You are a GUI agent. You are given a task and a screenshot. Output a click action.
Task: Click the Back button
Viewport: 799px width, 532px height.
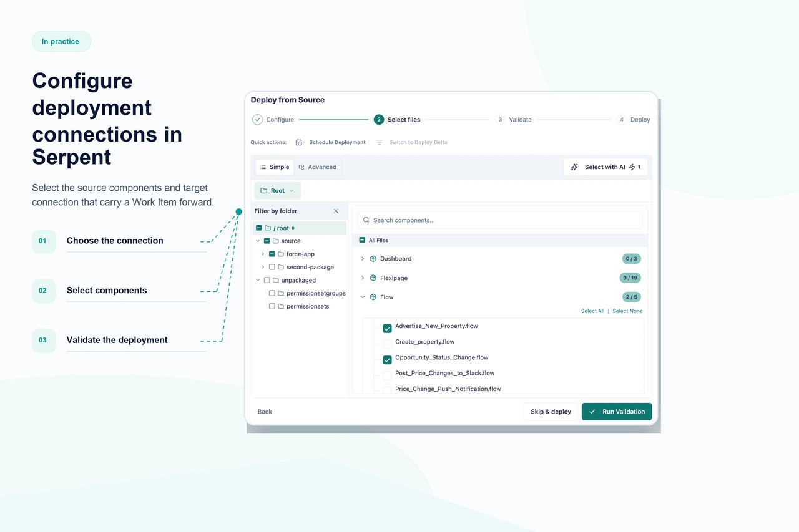tap(265, 412)
